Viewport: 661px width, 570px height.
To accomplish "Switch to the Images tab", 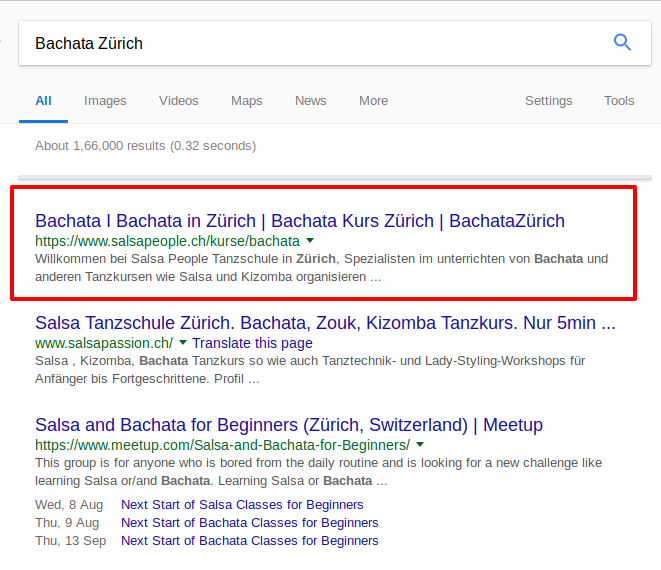I will (x=105, y=101).
